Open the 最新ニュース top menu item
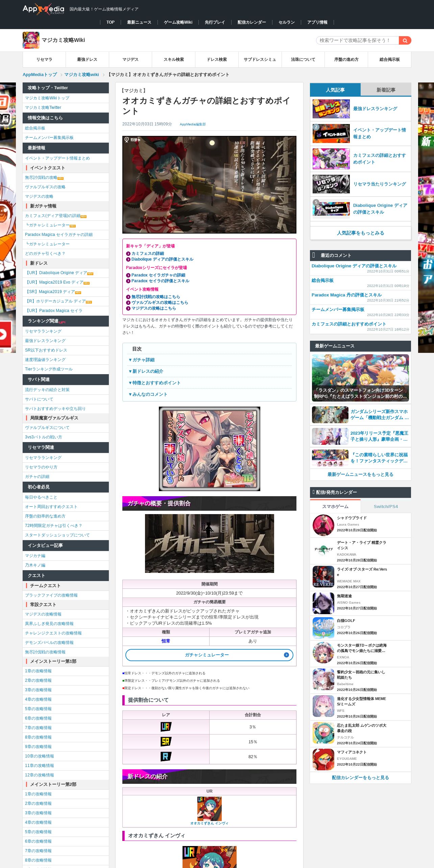Image resolution: width=434 pixels, height=868 pixels. 139,22
